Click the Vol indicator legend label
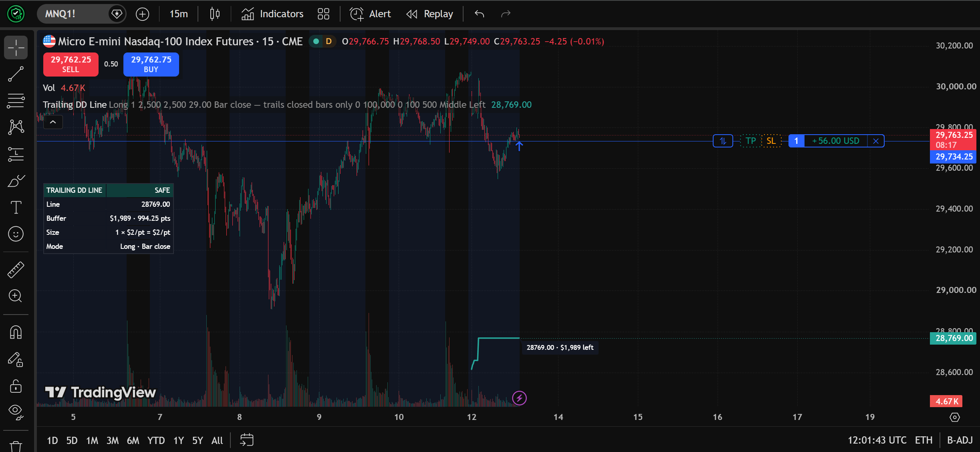 coord(49,88)
